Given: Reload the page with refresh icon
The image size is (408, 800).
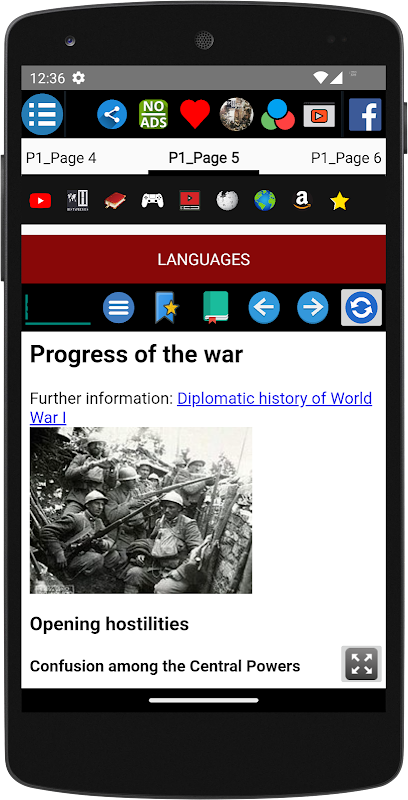Looking at the screenshot, I should pos(361,308).
